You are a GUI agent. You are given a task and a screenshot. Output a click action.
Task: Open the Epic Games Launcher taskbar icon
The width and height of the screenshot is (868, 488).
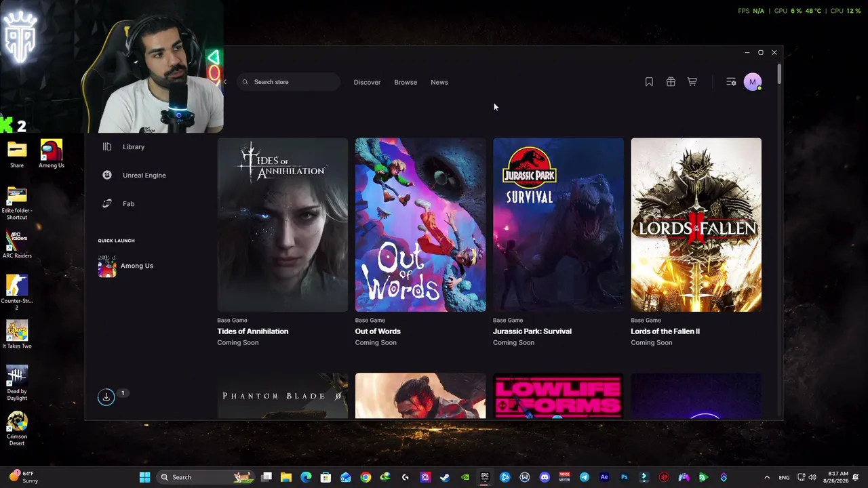coord(485,477)
